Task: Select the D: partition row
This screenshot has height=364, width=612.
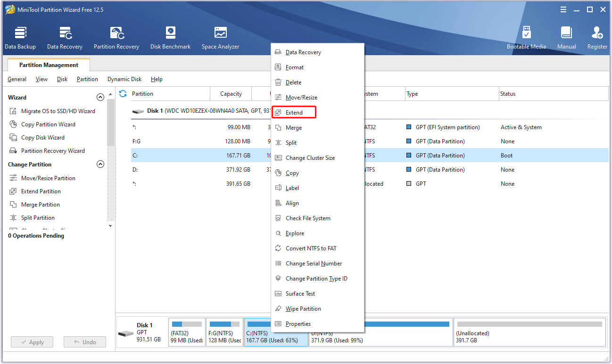Action: coord(370,170)
